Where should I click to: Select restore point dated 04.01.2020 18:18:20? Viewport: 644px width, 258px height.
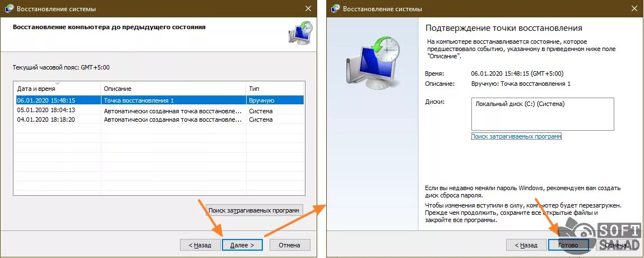pos(159,119)
